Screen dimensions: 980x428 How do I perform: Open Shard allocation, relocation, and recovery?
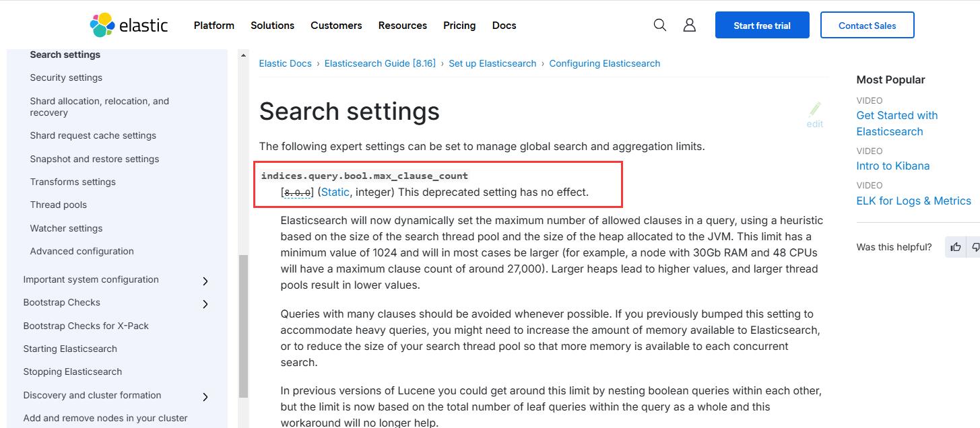(100, 106)
